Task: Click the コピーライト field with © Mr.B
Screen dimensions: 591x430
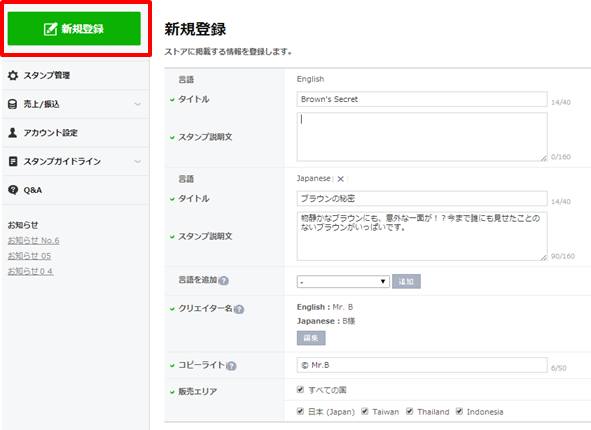Action: coord(422,365)
